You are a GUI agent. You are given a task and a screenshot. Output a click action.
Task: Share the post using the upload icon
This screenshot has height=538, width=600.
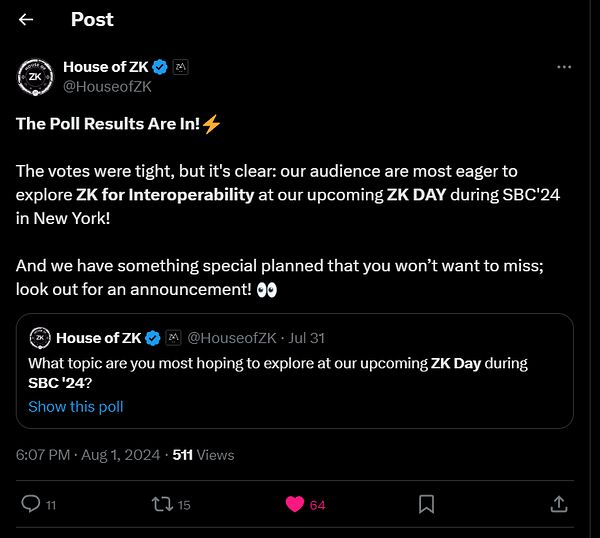click(558, 504)
